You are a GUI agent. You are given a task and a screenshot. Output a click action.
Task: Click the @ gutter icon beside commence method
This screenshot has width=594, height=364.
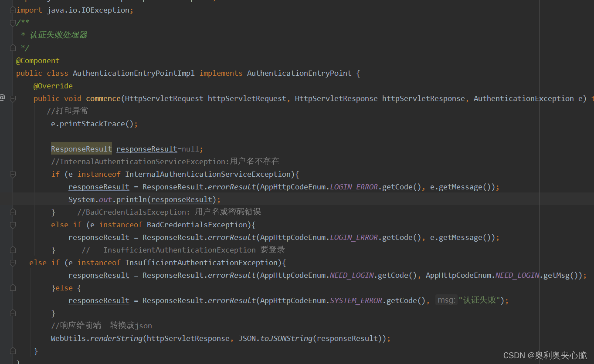coord(2,98)
